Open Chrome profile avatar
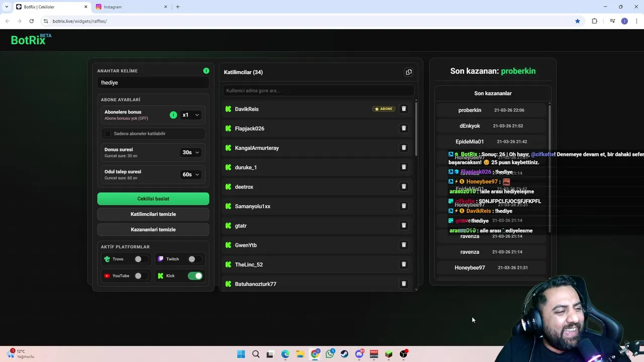Screen dimensions: 644x362 (x=624, y=21)
